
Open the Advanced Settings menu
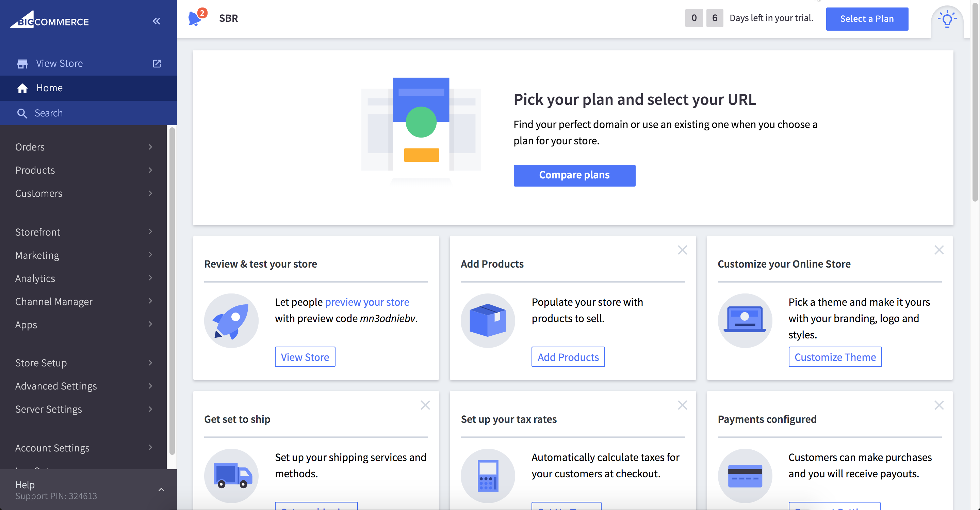point(83,386)
